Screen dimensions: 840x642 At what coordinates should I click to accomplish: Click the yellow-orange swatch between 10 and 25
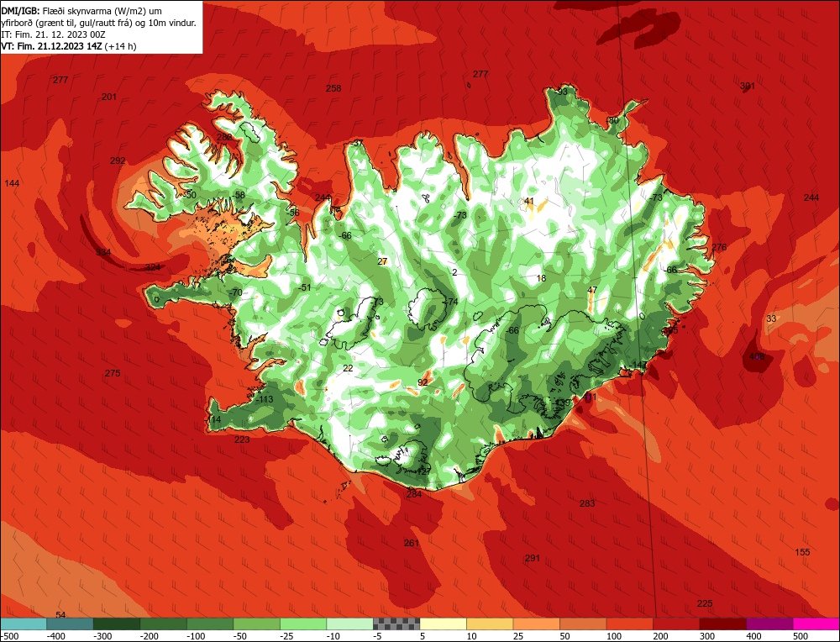[x=490, y=624]
